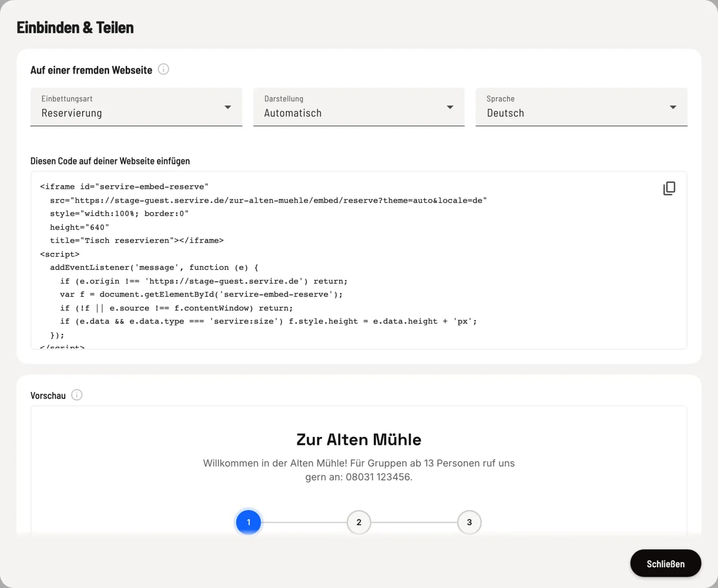Open the Darstellung dropdown showing Automatisch

(x=359, y=107)
